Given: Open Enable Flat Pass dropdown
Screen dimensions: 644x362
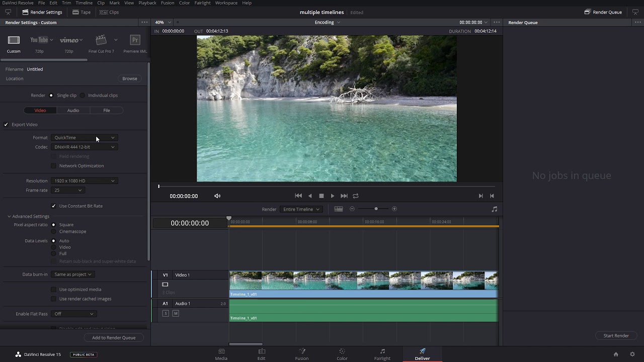Looking at the screenshot, I should (73, 314).
